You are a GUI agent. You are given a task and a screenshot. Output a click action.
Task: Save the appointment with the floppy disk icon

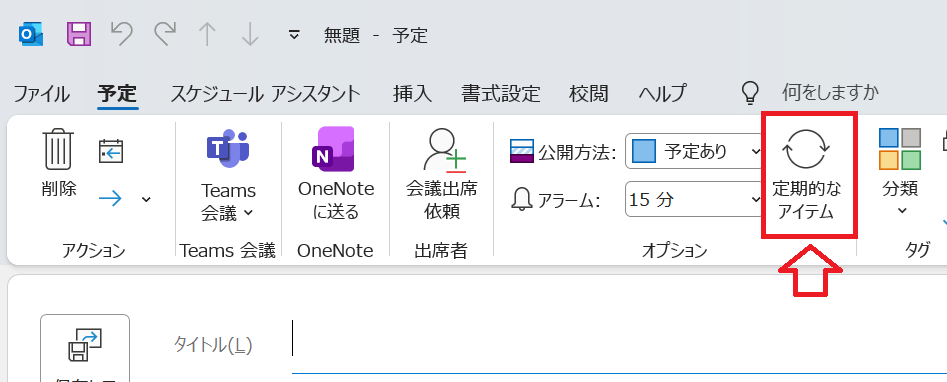[79, 34]
